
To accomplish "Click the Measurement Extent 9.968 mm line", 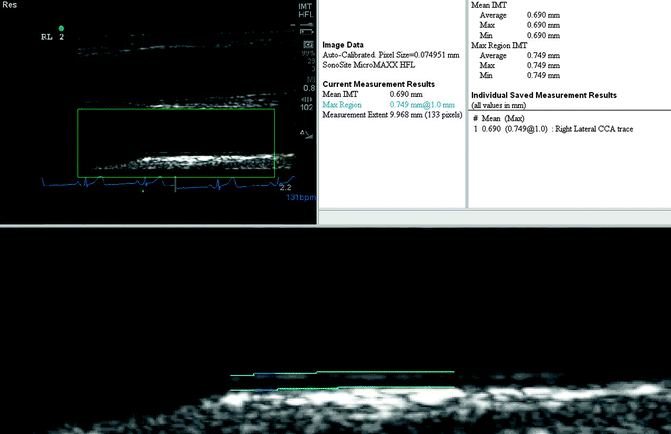I will [390, 115].
